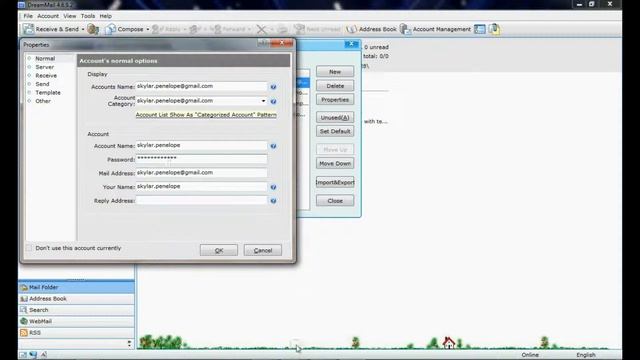This screenshot has width=640, height=360.
Task: Click into the Your Name field
Action: tap(201, 187)
